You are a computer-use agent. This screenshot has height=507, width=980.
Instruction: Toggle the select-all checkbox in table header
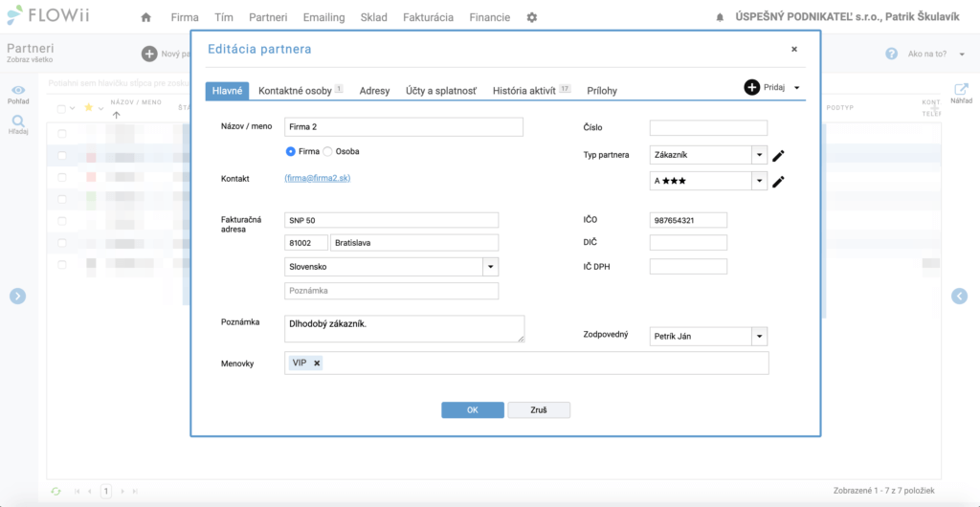point(62,109)
